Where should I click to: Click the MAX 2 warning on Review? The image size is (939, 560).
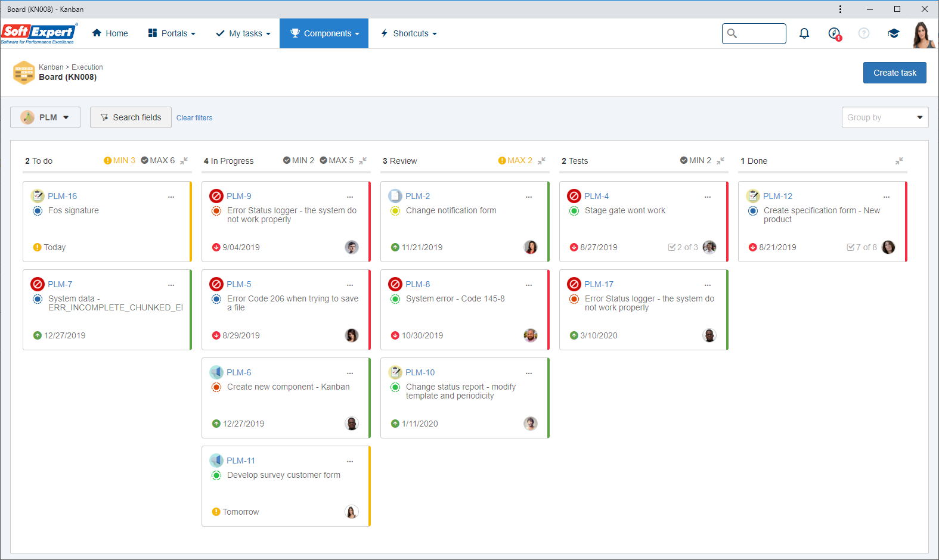pos(515,160)
